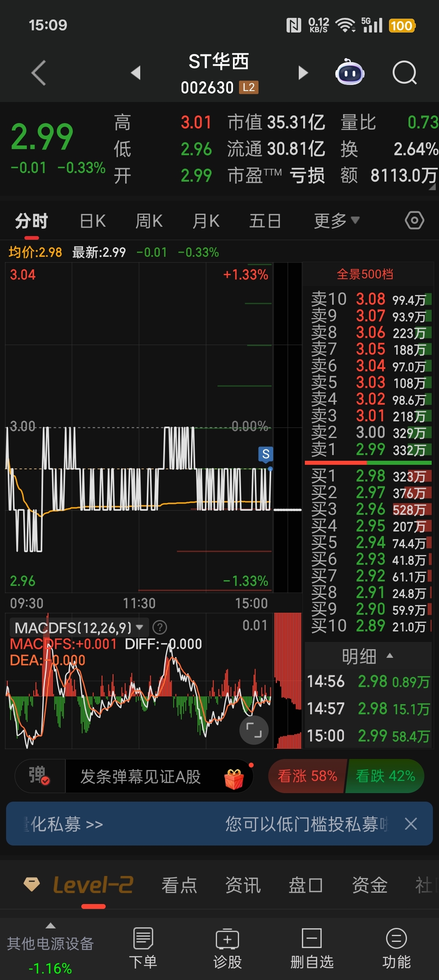This screenshot has height=980, width=439.
Task: Tap the NFC status icon
Action: click(293, 25)
